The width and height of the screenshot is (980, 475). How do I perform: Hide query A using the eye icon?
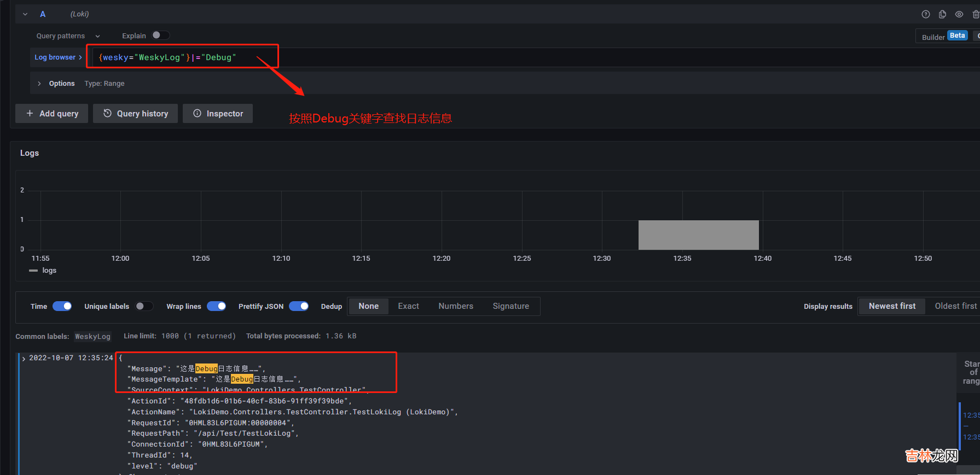tap(959, 14)
